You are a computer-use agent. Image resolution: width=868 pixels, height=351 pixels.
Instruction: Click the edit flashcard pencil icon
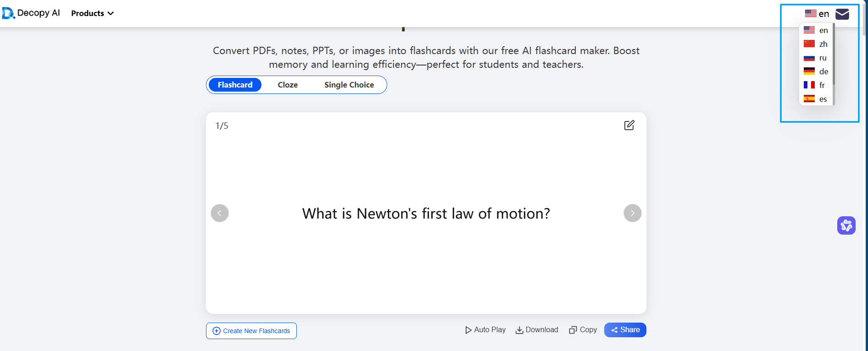point(629,125)
